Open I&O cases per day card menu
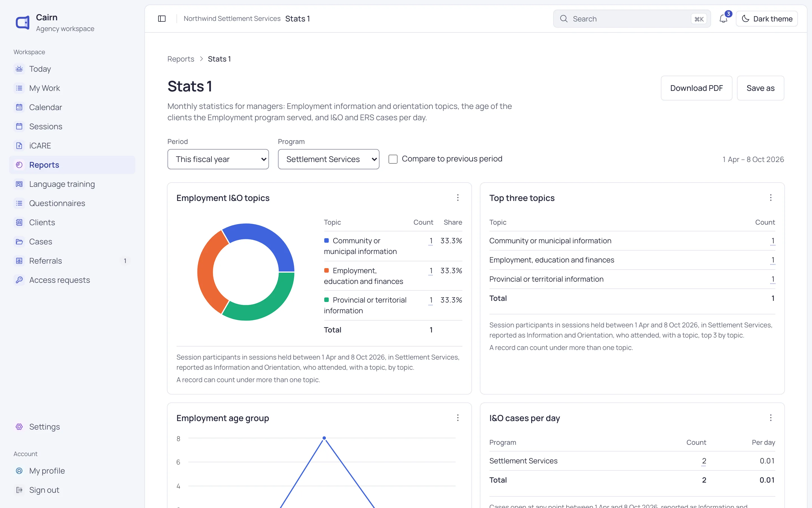Viewport: 812px width, 508px height. pos(771,418)
